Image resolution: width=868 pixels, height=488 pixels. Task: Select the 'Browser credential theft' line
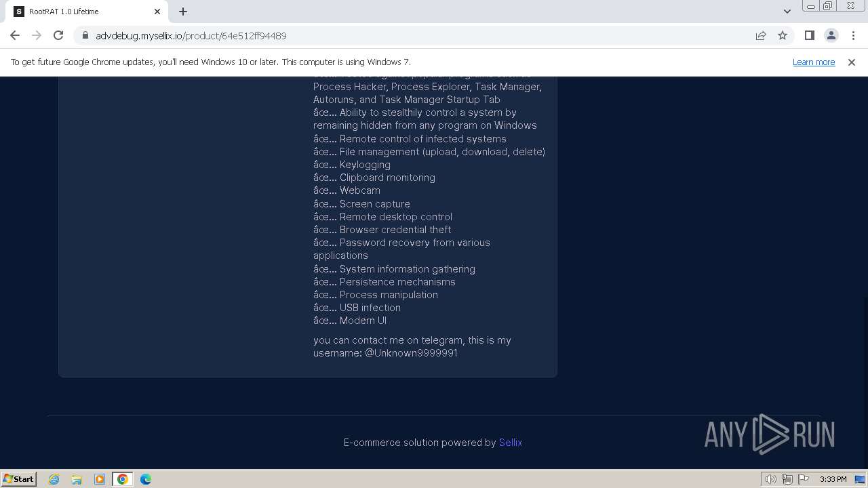click(x=382, y=230)
